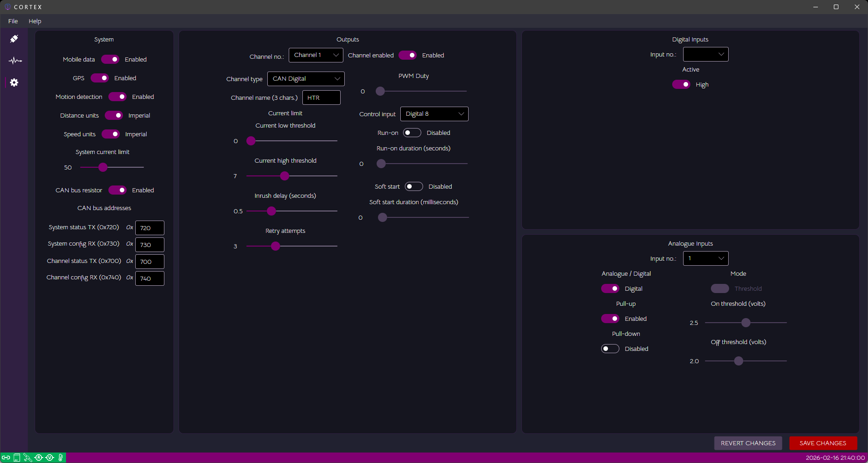Open the Digital Inputs input number dropdown

pos(705,54)
